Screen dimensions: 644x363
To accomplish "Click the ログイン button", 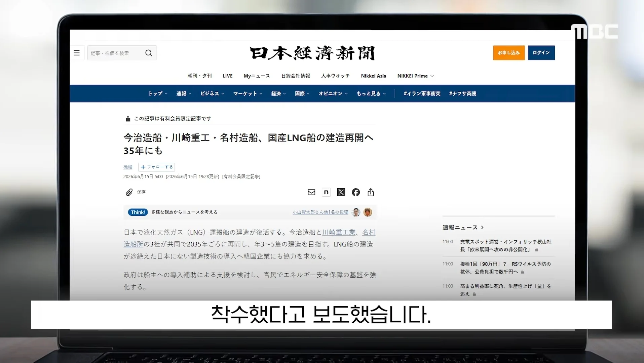I will coord(541,53).
